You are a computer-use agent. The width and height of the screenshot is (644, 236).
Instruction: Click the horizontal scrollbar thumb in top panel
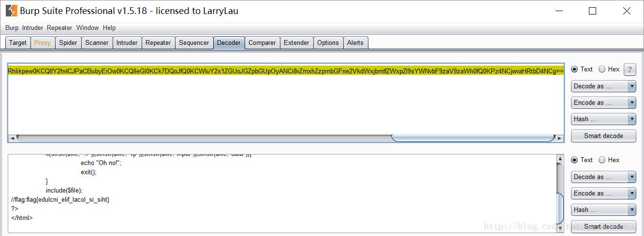[x=473, y=138]
